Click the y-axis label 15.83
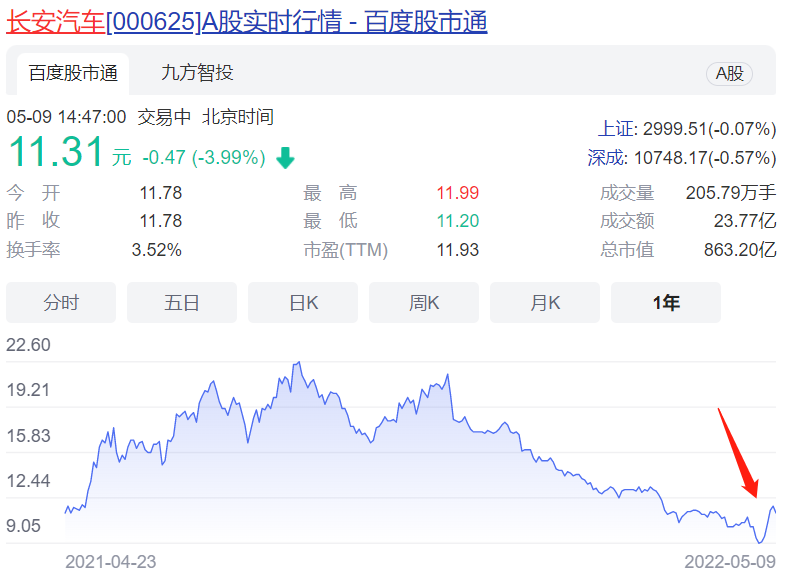 point(28,436)
